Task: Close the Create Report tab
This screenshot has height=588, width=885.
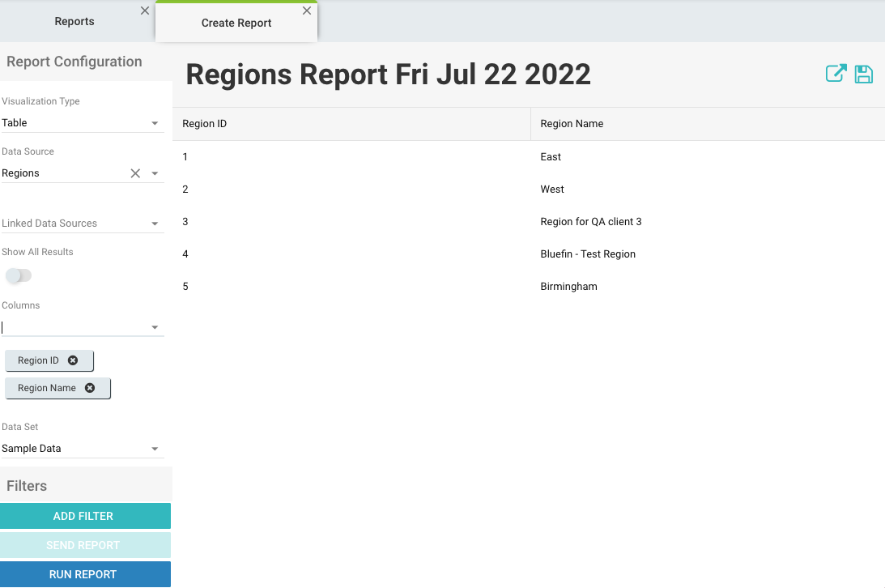Action: [307, 11]
